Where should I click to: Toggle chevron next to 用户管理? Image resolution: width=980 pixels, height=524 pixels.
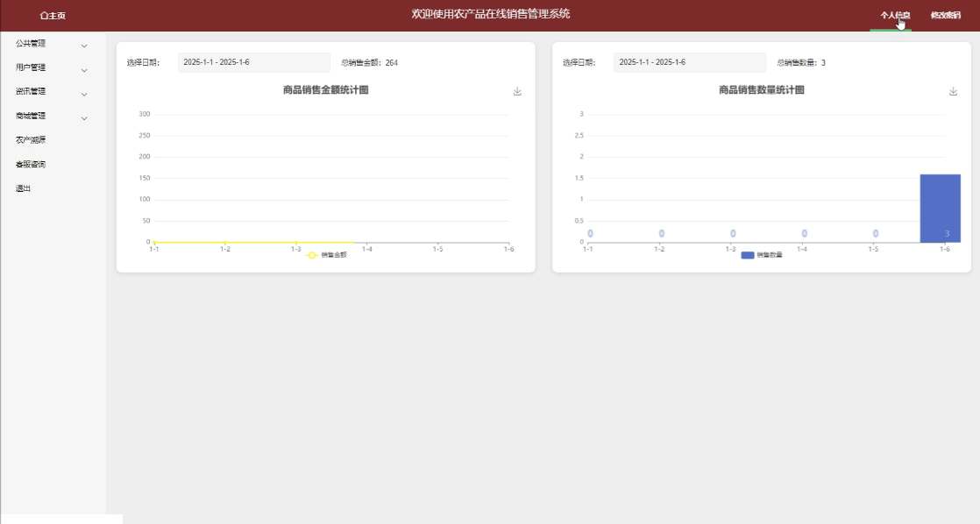[x=84, y=70]
